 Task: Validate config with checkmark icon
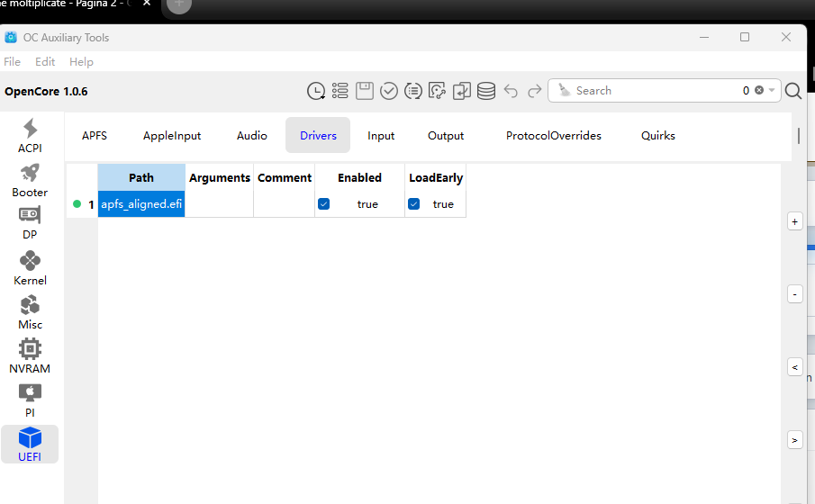pyautogui.click(x=389, y=91)
